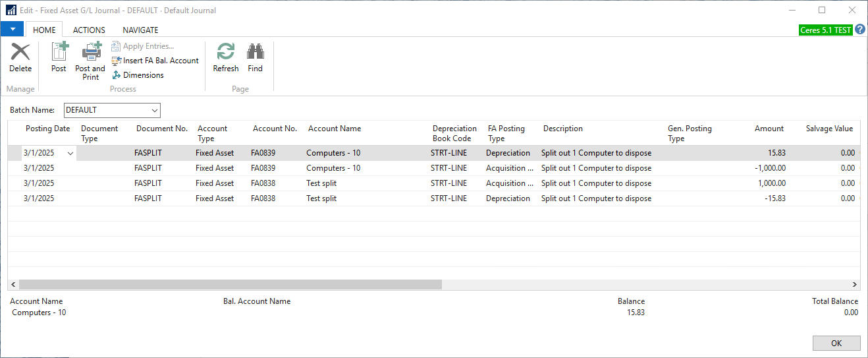Click right arrow of horizontal scrollbar
The image size is (868, 358).
click(x=855, y=285)
